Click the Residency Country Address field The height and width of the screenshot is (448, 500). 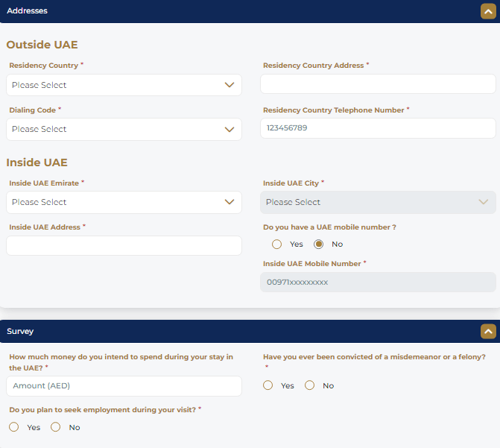377,84
